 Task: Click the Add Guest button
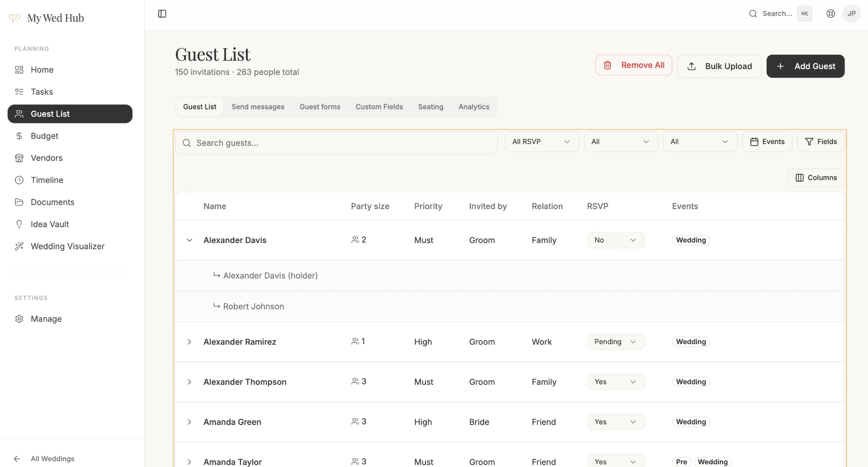pos(805,66)
